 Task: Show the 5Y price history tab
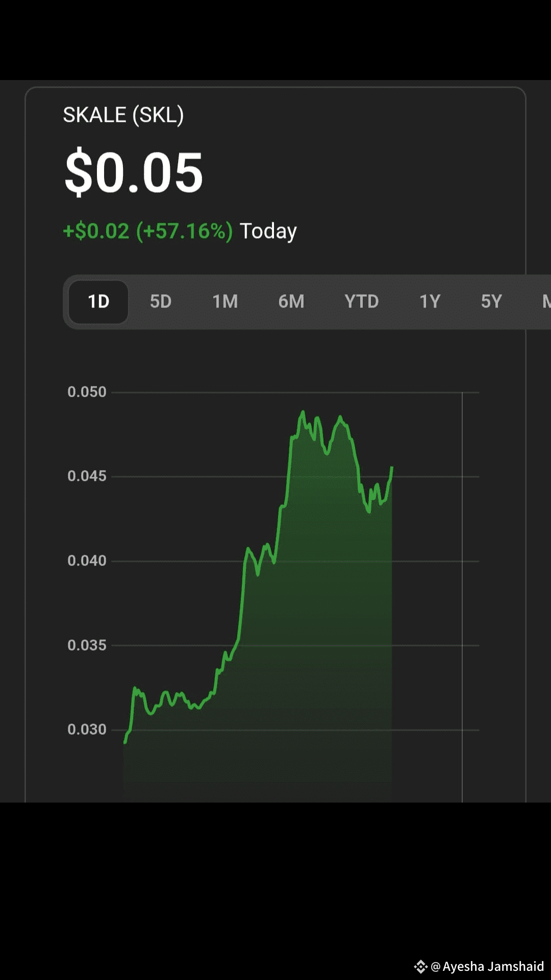491,301
